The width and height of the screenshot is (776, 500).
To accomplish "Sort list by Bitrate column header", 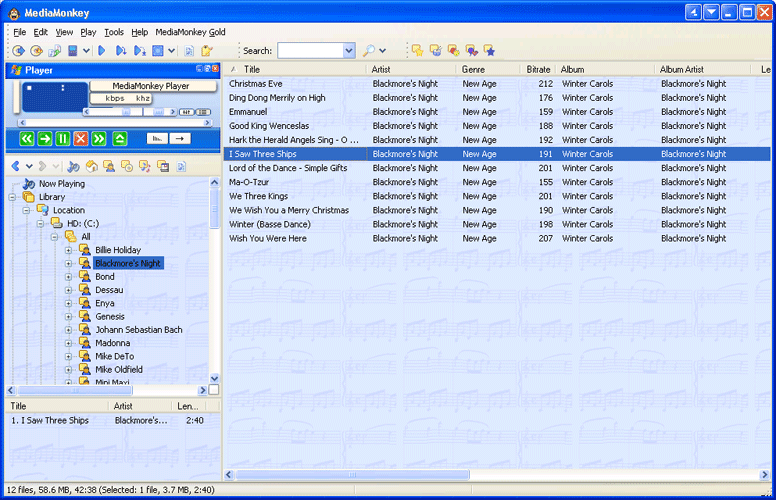I will (538, 69).
